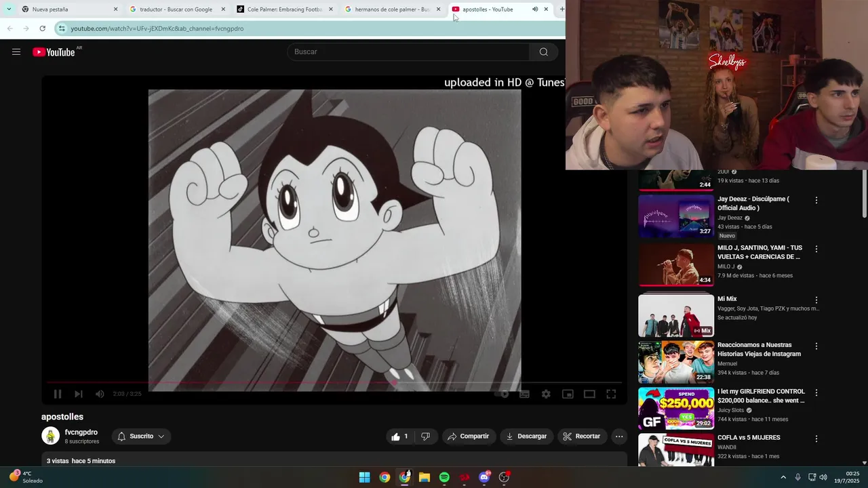Click the Recortar clip button
This screenshot has height=488, width=868.
pos(583,436)
